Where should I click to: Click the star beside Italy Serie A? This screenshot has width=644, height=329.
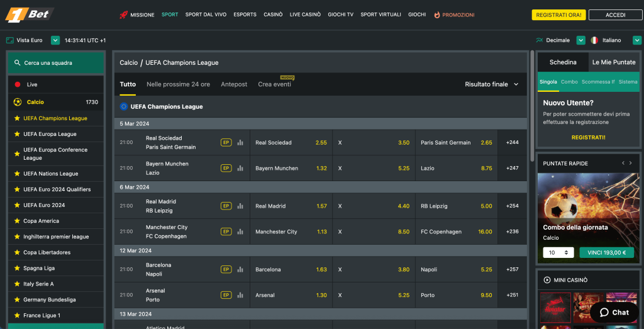[17, 284]
